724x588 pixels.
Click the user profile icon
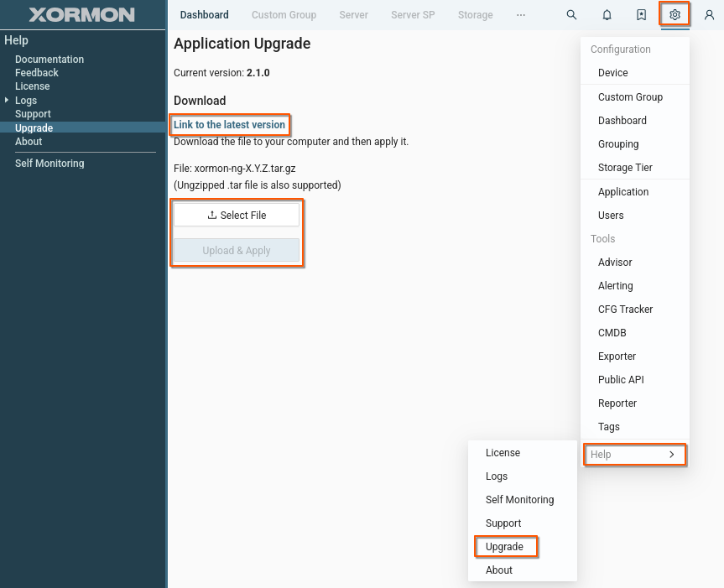(709, 15)
